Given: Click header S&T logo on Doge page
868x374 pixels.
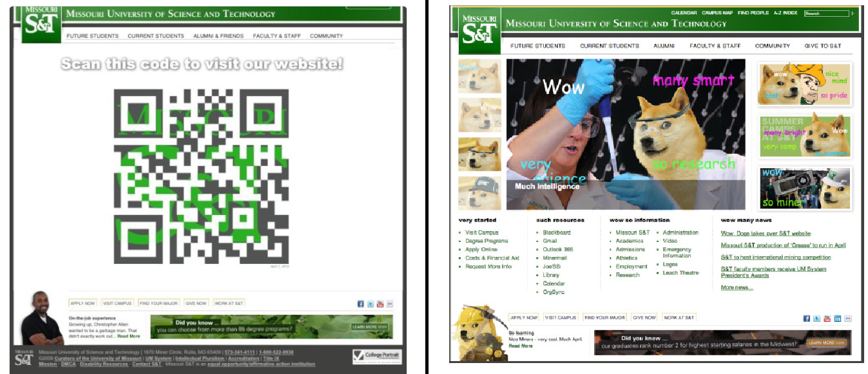Looking at the screenshot, I should pos(479,31).
